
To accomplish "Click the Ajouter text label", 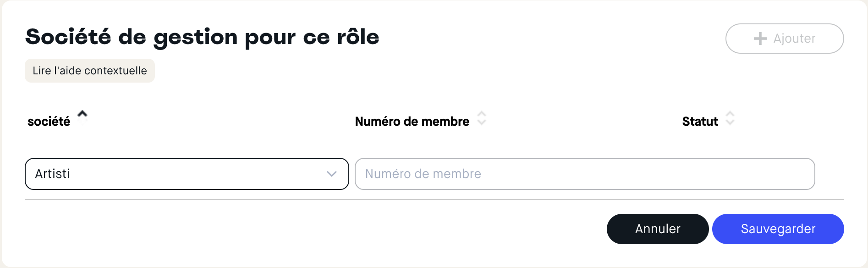I will point(794,39).
